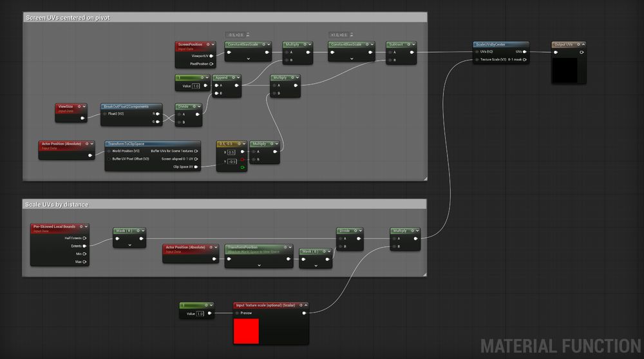Click the Max output pin on Local Bounds
The height and width of the screenshot is (359, 644).
pyautogui.click(x=84, y=262)
